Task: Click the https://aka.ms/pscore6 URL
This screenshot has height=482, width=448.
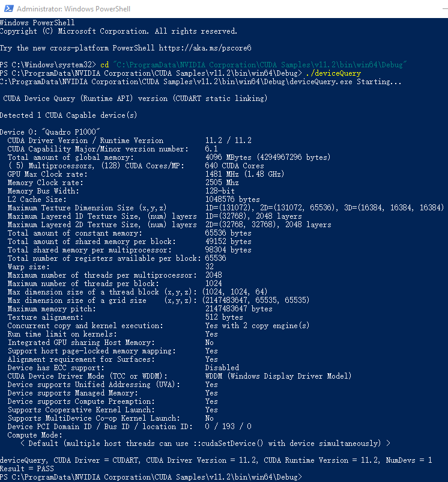Action: coord(205,48)
